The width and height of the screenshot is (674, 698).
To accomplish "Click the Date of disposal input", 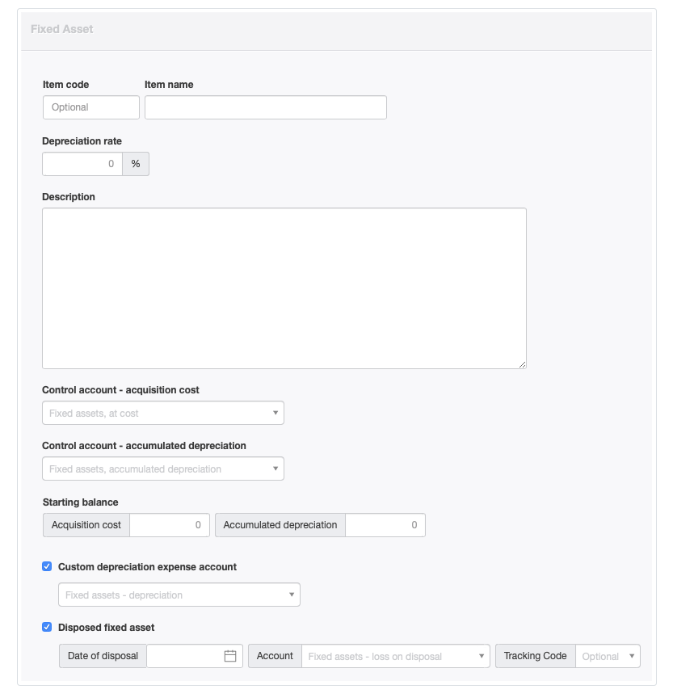I will (x=185, y=656).
